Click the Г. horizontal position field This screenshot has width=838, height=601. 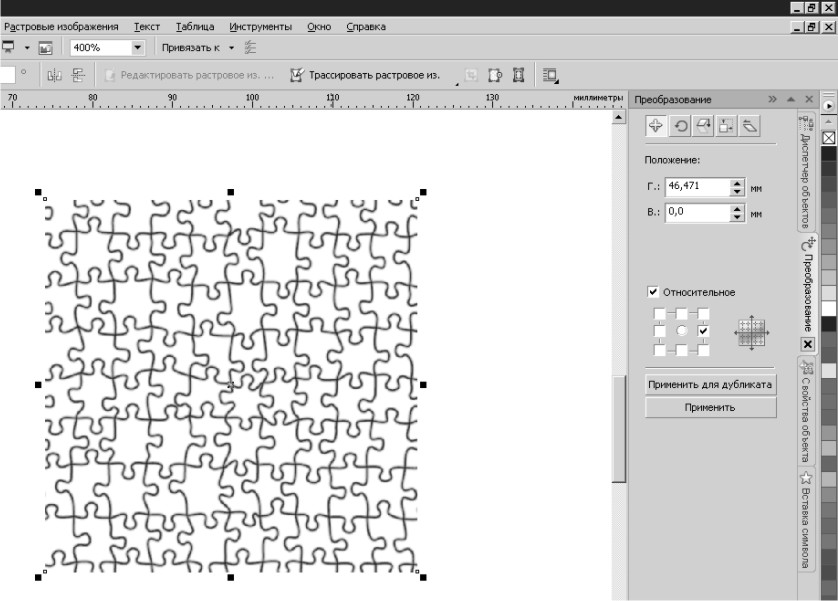pos(697,186)
